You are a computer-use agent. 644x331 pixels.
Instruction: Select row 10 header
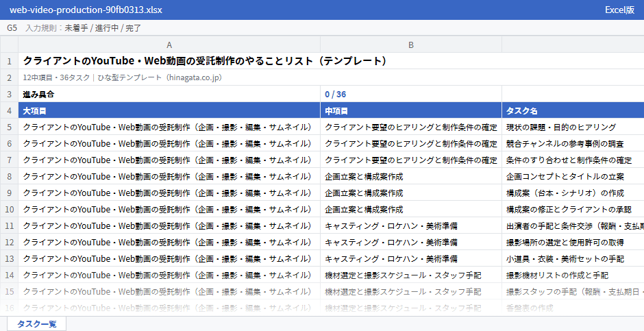9,209
